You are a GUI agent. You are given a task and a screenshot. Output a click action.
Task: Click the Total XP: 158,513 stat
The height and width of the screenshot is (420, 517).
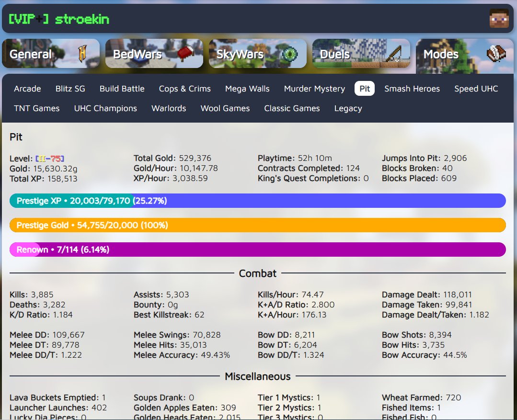coord(44,179)
